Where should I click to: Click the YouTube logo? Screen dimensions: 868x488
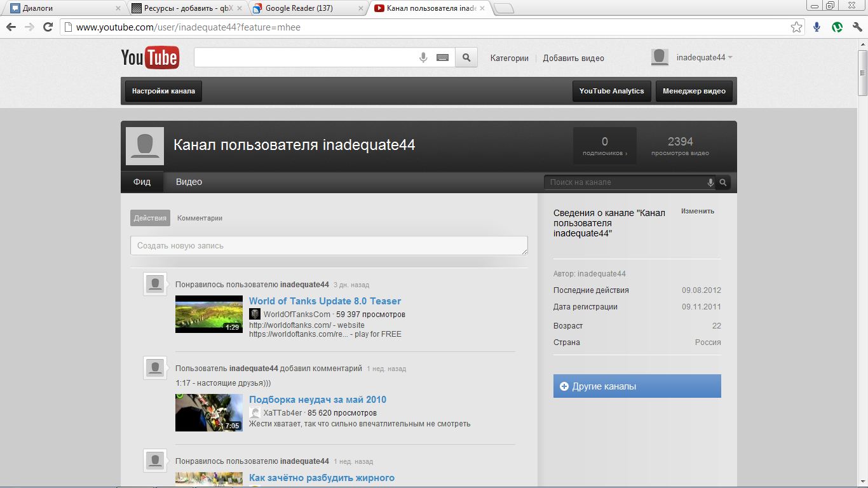150,57
